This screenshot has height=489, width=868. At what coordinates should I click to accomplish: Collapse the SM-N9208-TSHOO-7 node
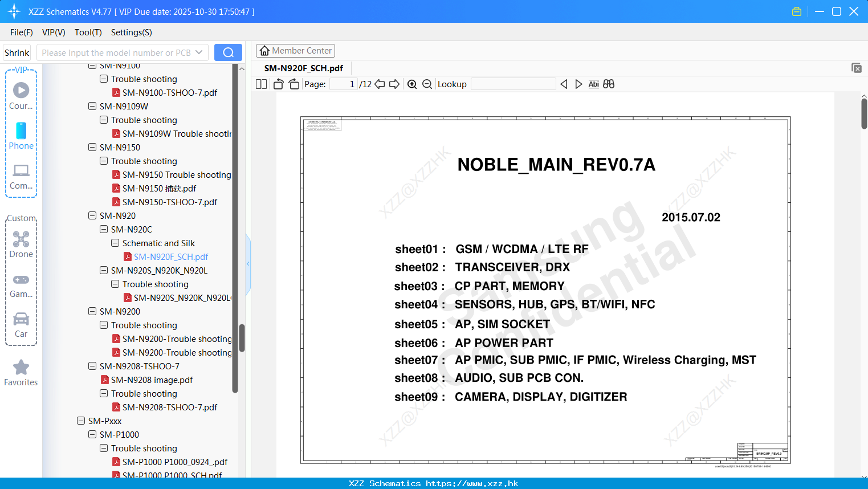(x=92, y=366)
